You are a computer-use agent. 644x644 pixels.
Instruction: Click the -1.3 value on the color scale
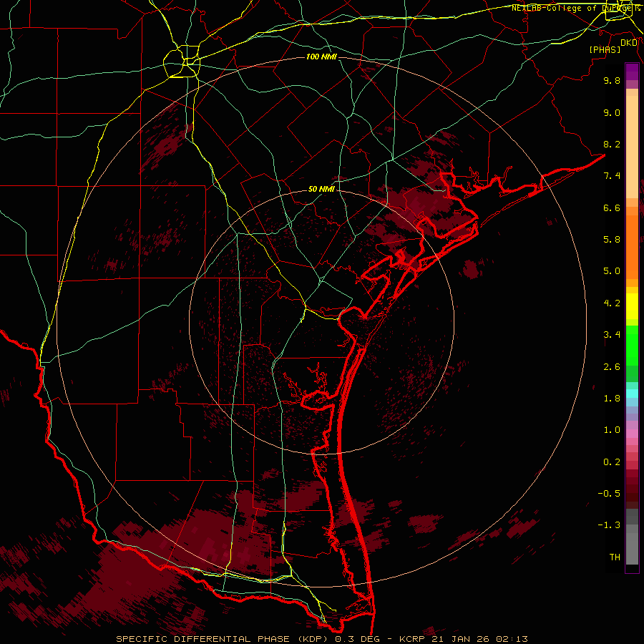pyautogui.click(x=609, y=525)
